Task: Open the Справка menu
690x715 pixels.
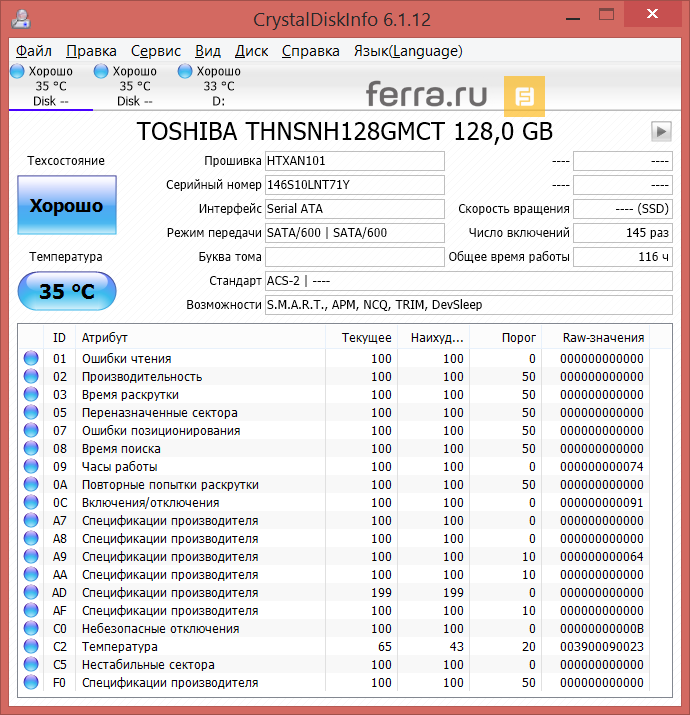Action: [x=310, y=51]
